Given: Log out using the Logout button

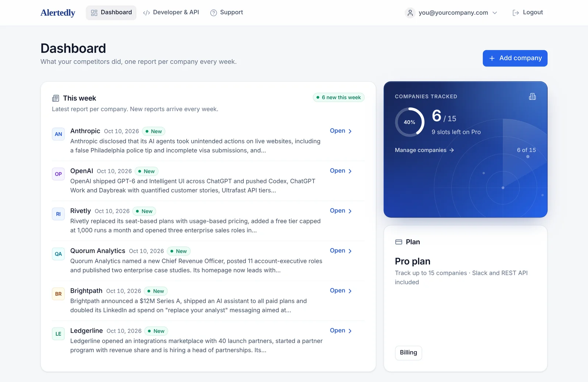Looking at the screenshot, I should pyautogui.click(x=528, y=12).
